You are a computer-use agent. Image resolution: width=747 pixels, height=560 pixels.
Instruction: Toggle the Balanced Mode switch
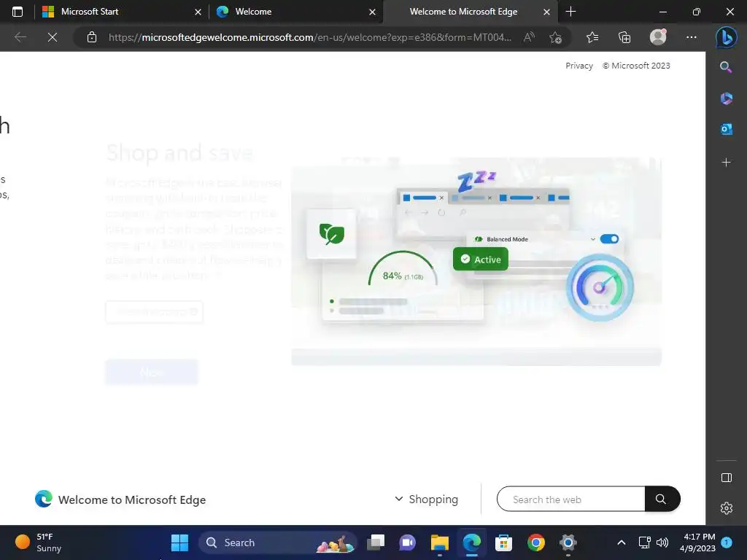tap(609, 239)
